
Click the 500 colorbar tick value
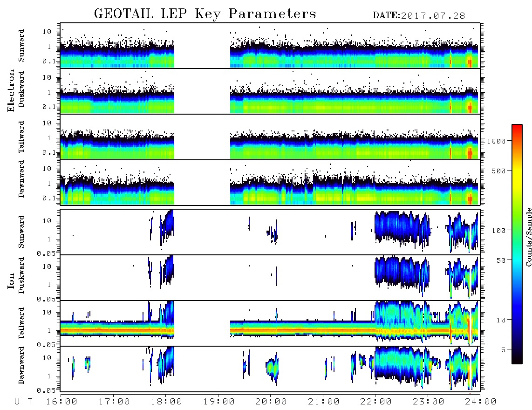tap(498, 171)
